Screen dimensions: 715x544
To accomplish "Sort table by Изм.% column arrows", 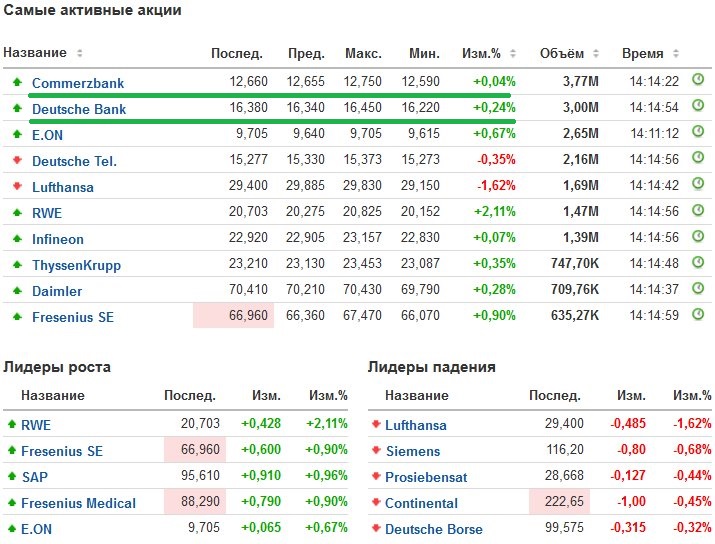I will point(513,53).
